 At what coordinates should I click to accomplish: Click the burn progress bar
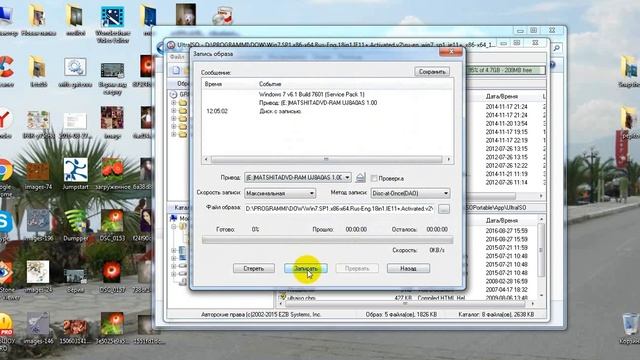tap(327, 240)
